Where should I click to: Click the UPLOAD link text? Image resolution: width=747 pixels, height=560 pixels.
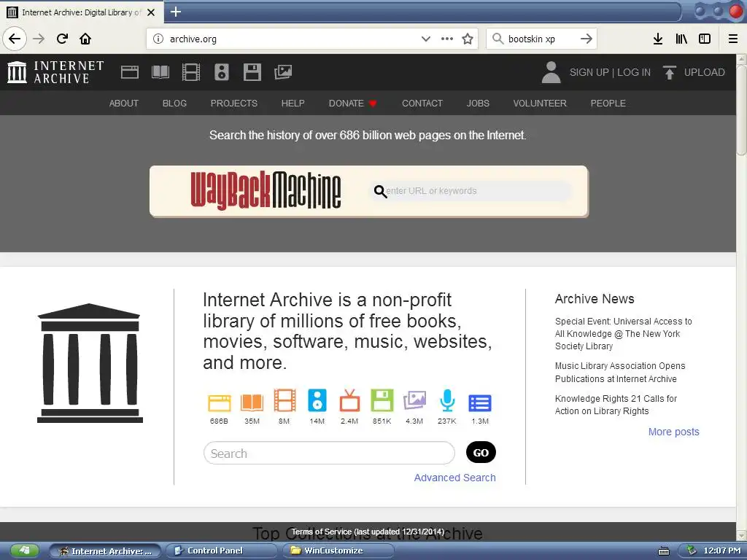(705, 72)
